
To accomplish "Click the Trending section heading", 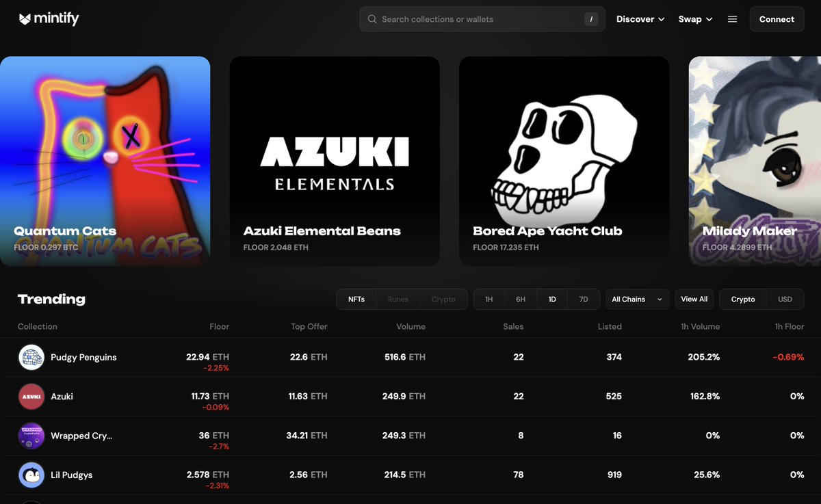I will (x=51, y=300).
